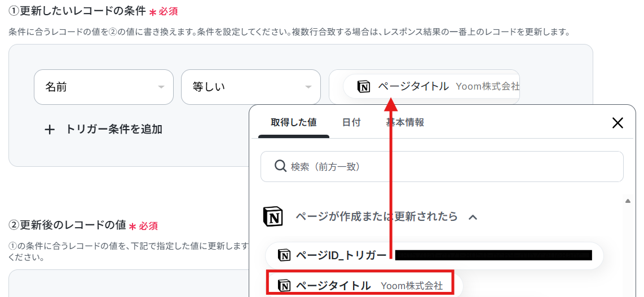This screenshot has width=644, height=297.
Task: Click the large Notion icon beside trigger heading
Action: [x=273, y=216]
